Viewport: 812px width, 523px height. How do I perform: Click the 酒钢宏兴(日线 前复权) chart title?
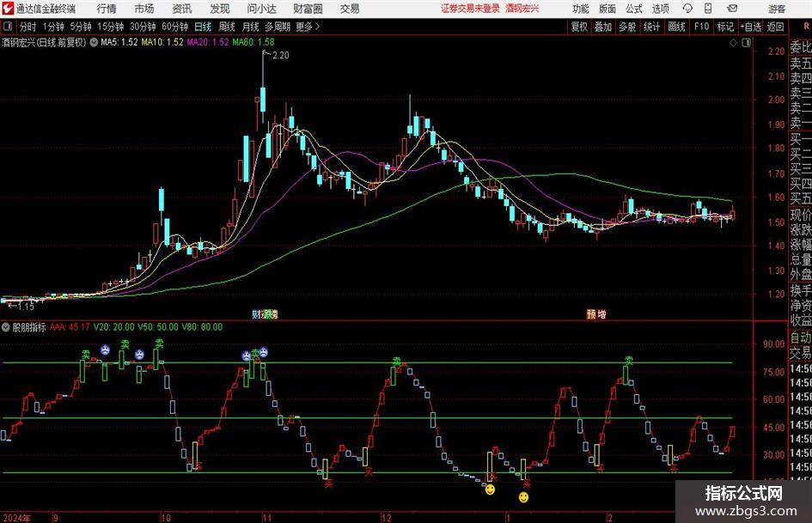[44, 42]
